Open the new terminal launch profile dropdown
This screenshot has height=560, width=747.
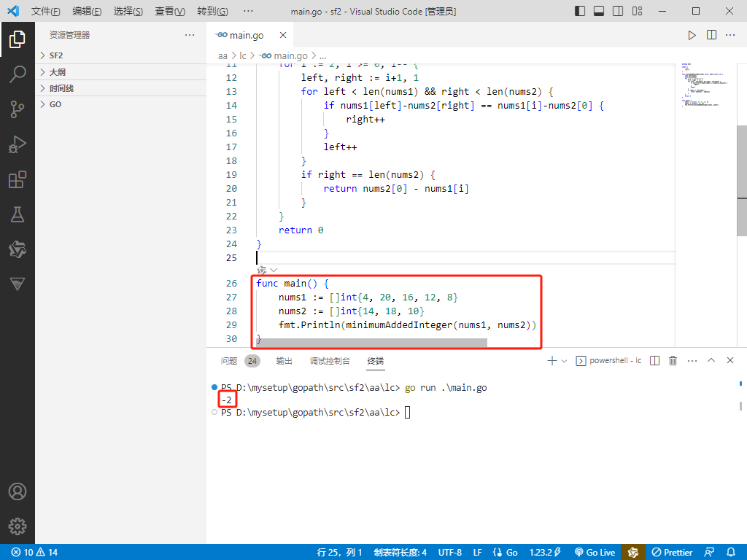click(564, 360)
